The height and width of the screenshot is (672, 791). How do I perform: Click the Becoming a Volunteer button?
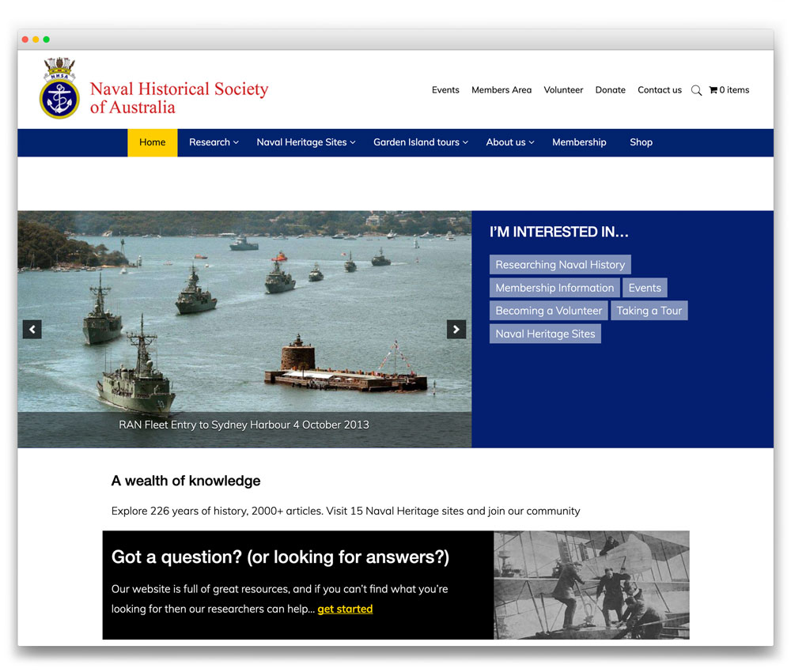548,311
